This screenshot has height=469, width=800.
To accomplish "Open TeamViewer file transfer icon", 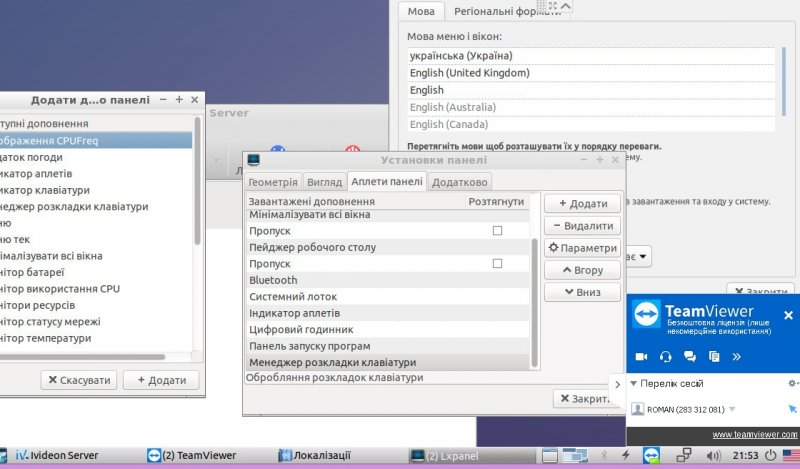I will pyautogui.click(x=713, y=356).
